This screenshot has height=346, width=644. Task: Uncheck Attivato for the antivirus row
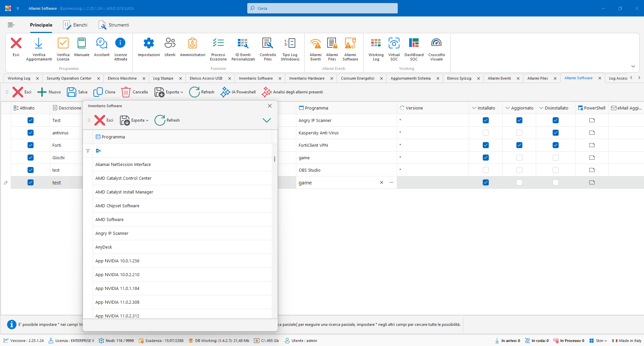click(x=31, y=133)
